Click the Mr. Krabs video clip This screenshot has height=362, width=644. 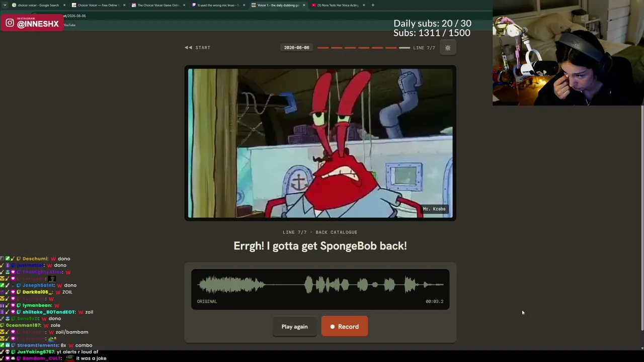(x=320, y=143)
